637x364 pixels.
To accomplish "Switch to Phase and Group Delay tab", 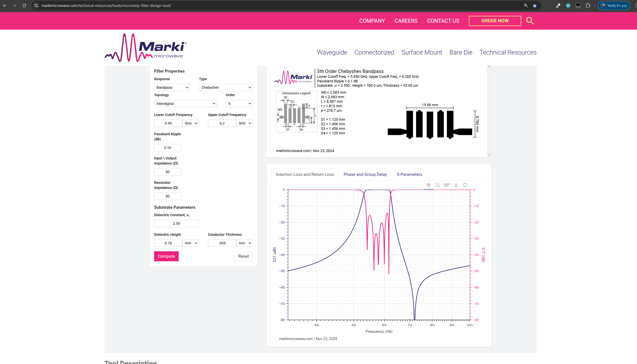I will click(x=365, y=175).
